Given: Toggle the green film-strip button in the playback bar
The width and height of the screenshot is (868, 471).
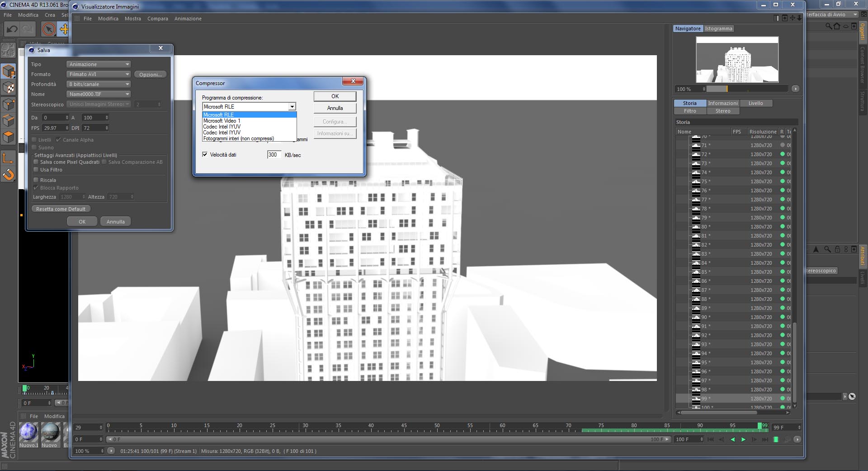Looking at the screenshot, I should point(776,439).
